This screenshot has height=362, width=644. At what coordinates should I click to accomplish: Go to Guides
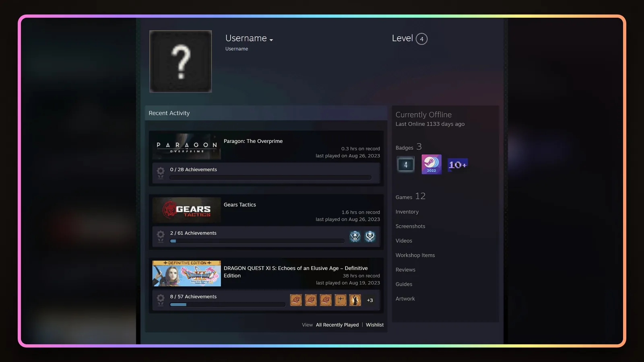(x=404, y=284)
